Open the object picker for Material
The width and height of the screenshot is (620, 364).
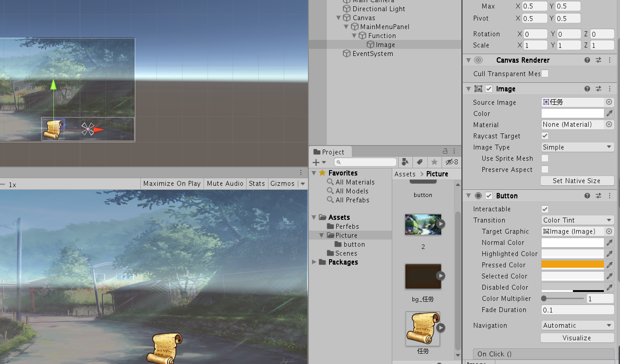coord(609,124)
